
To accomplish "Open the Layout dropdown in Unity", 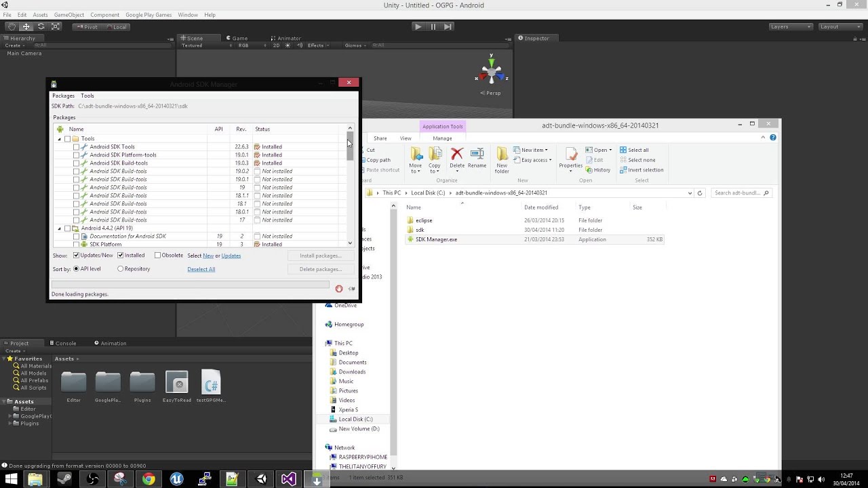I will point(840,26).
